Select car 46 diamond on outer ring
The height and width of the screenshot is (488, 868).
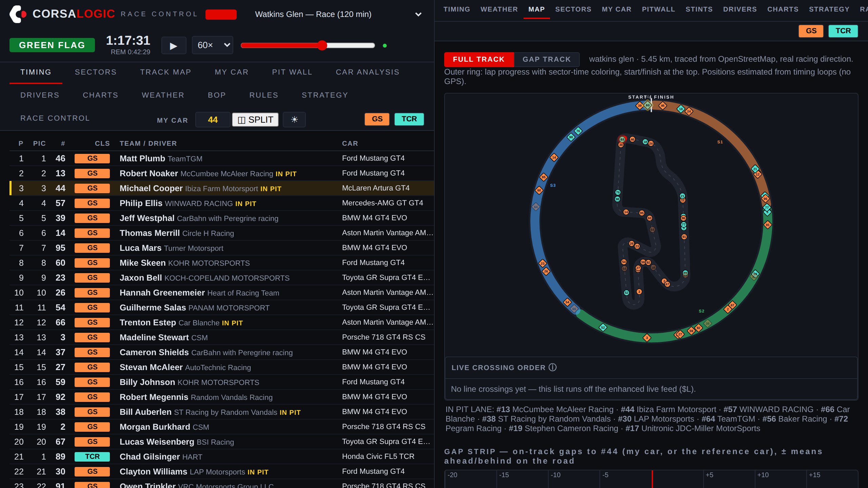click(663, 106)
